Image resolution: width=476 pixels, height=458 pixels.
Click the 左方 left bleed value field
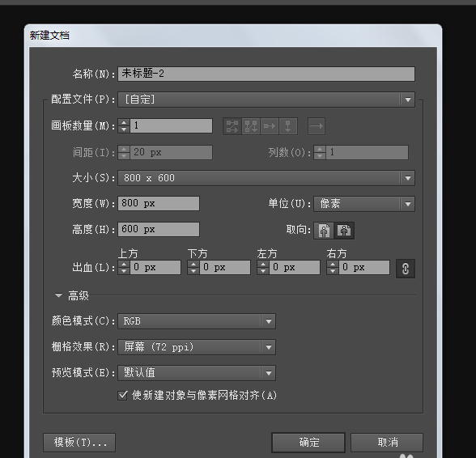295,267
